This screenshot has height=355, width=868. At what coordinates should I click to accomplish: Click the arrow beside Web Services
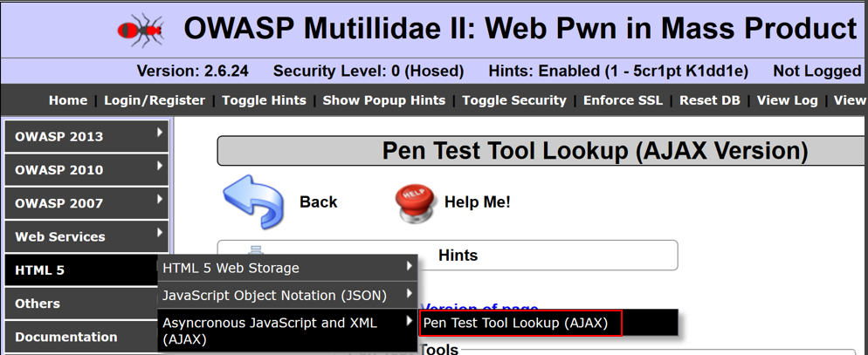tap(160, 232)
